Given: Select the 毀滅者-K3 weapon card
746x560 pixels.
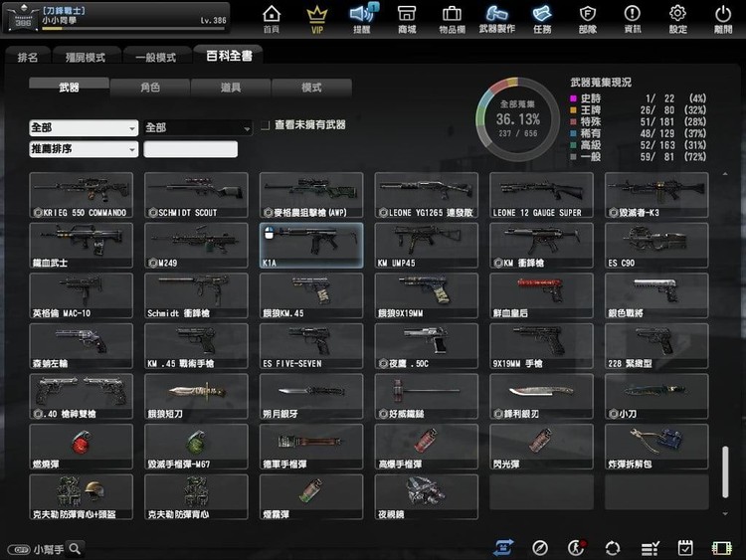Looking at the screenshot, I should (656, 195).
